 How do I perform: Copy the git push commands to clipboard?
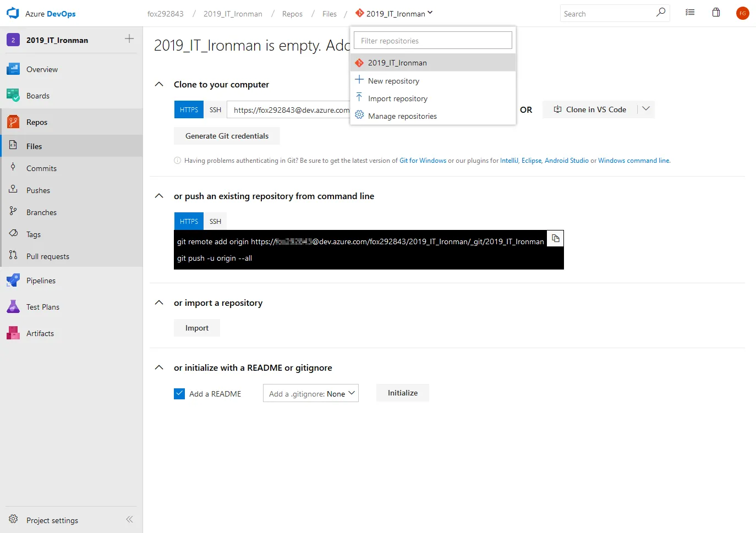(556, 239)
